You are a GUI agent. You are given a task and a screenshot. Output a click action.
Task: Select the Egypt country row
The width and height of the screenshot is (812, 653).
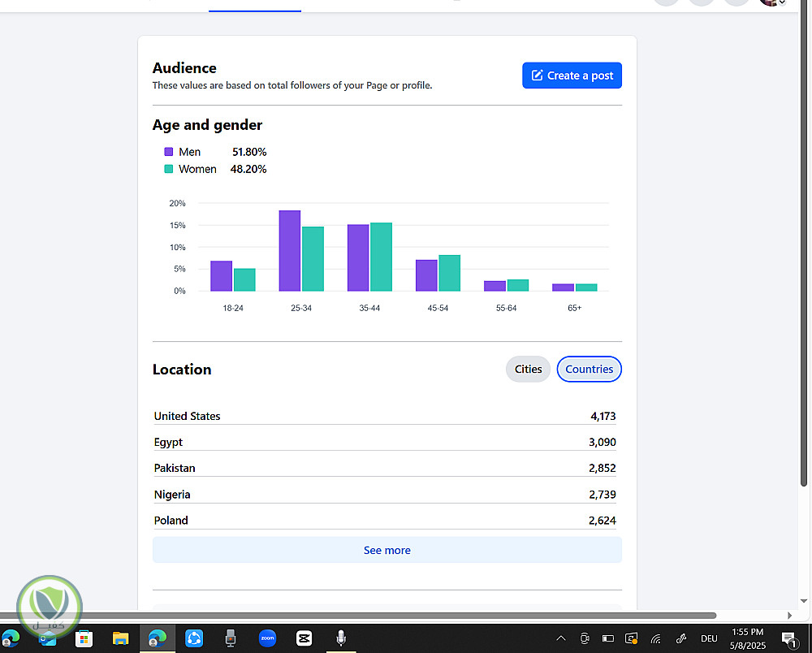(x=385, y=442)
